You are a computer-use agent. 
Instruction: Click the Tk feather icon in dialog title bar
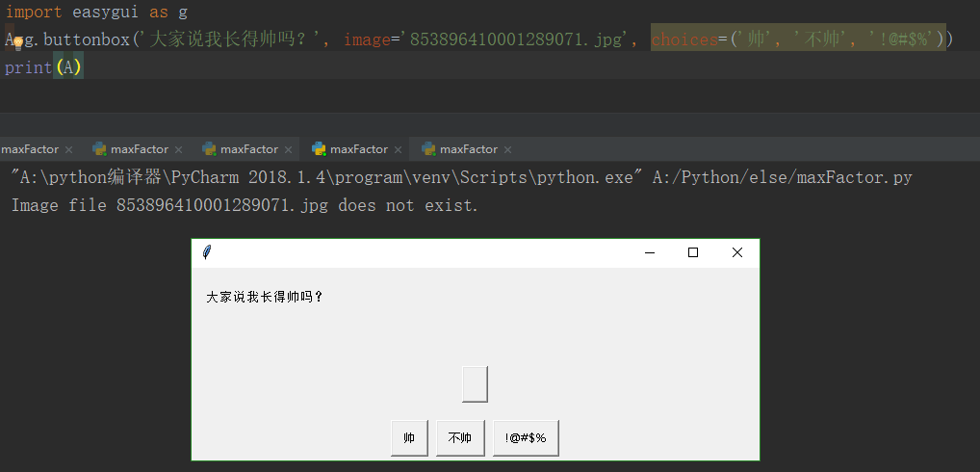point(207,252)
